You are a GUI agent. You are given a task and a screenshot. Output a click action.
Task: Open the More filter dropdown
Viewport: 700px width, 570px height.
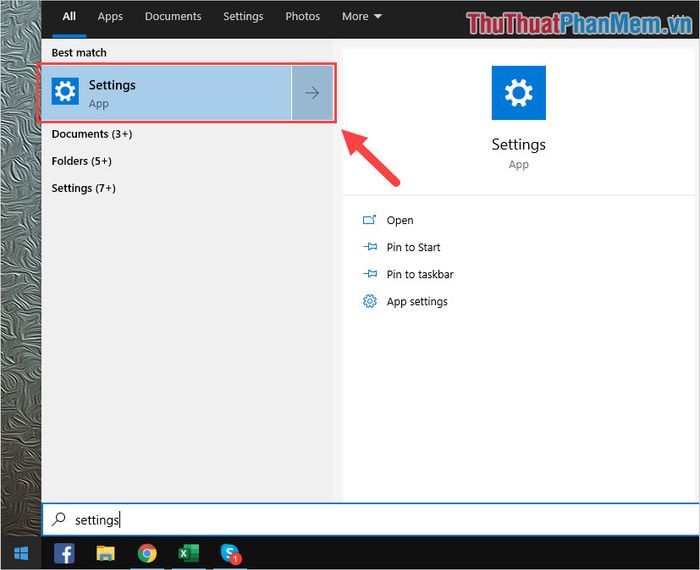pyautogui.click(x=362, y=17)
